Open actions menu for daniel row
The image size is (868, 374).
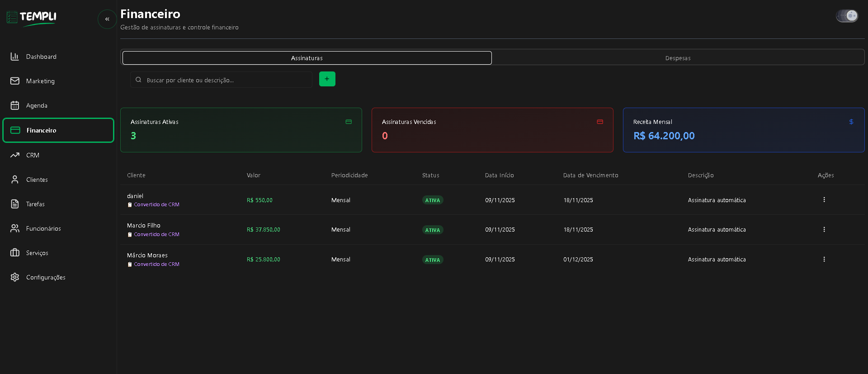824,199
